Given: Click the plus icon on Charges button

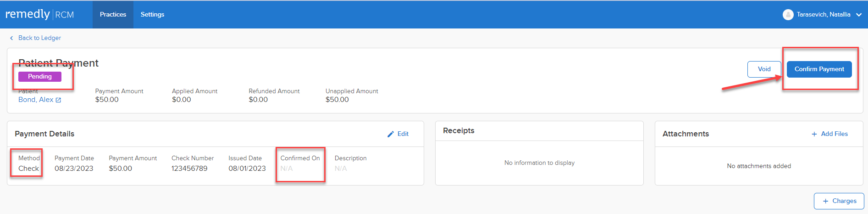Looking at the screenshot, I should (825, 201).
